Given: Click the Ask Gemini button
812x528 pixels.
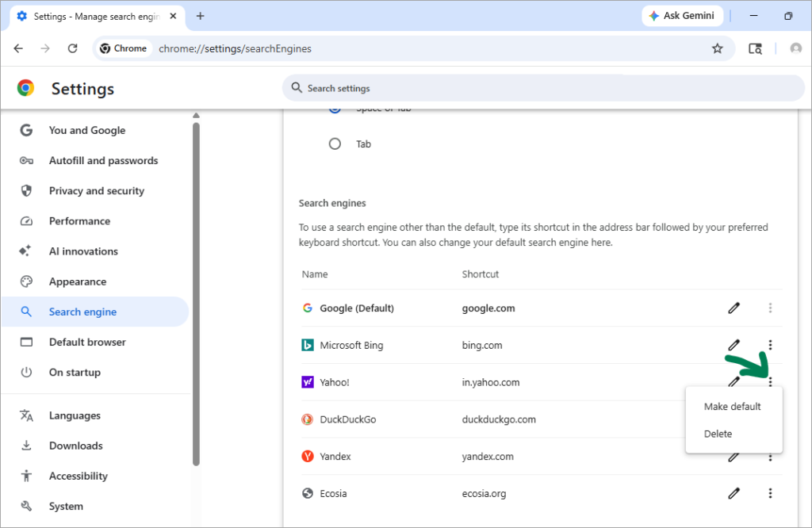Looking at the screenshot, I should coord(682,16).
